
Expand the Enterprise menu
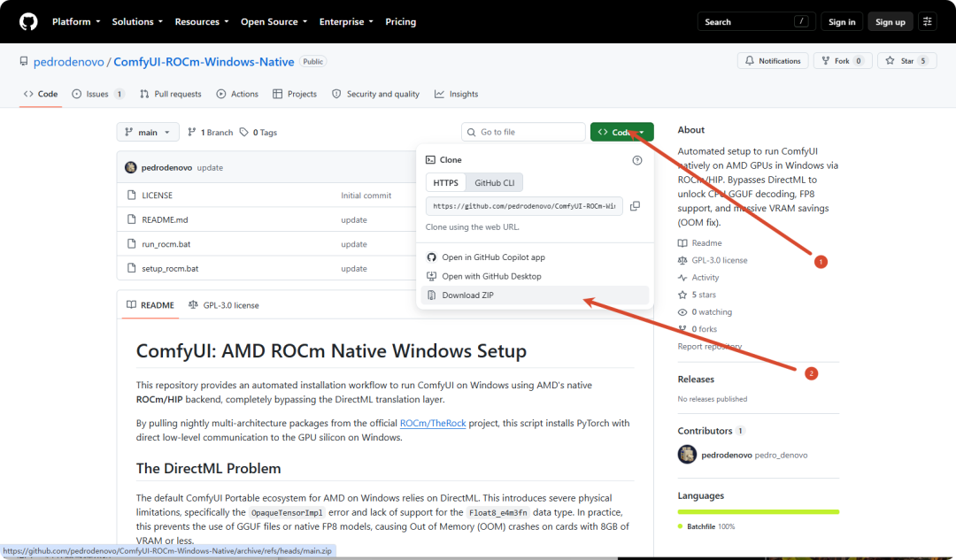tap(346, 22)
